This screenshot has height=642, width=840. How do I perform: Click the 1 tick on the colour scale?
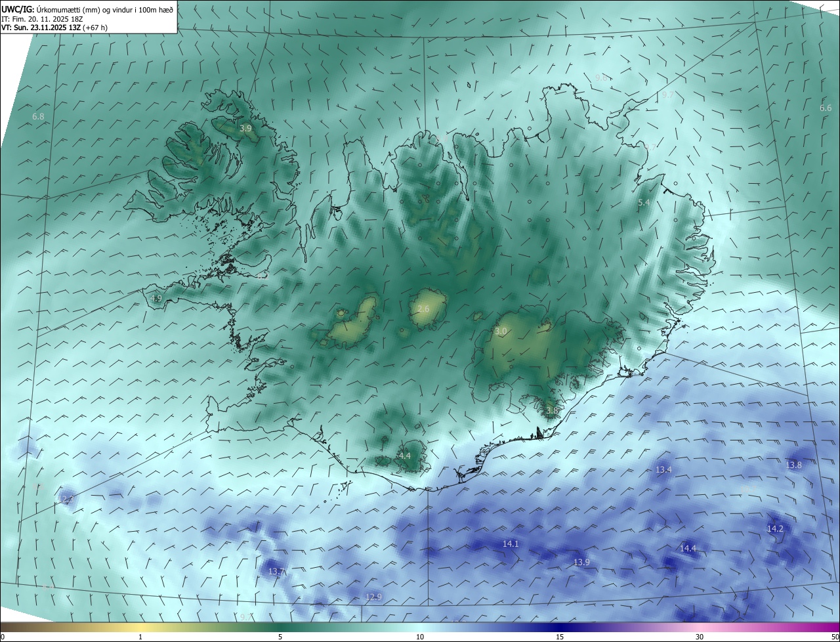pos(140,637)
